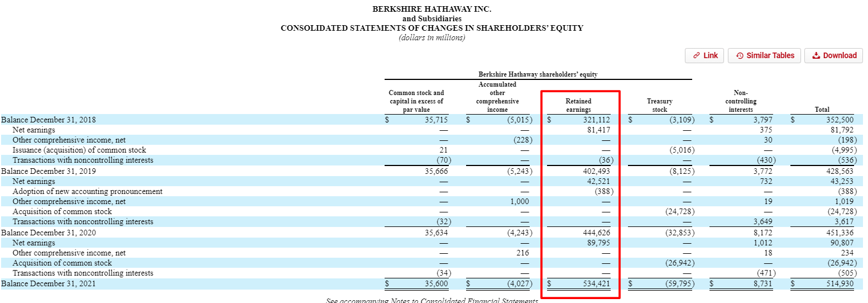
Task: Open Similar Tables
Action: [x=765, y=55]
